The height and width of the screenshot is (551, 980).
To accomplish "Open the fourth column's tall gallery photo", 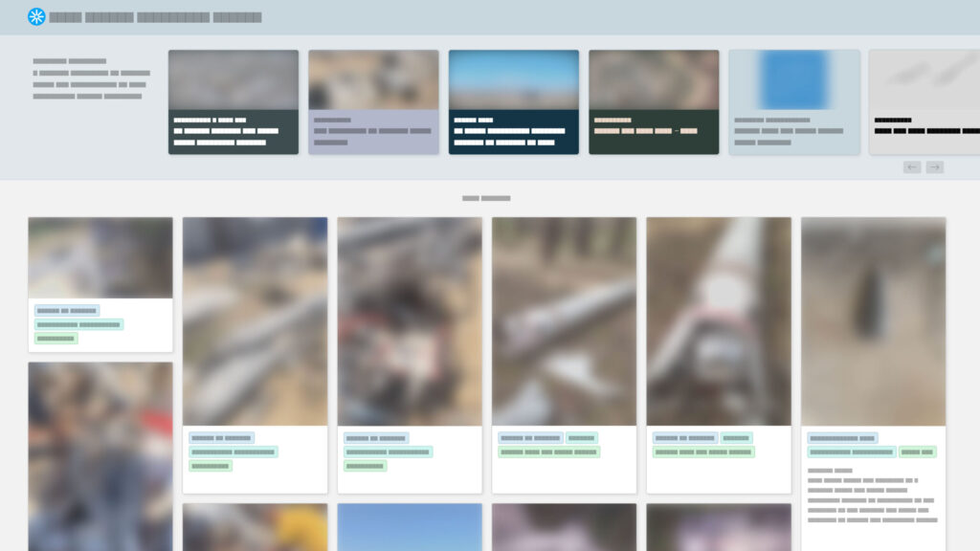I will point(564,321).
